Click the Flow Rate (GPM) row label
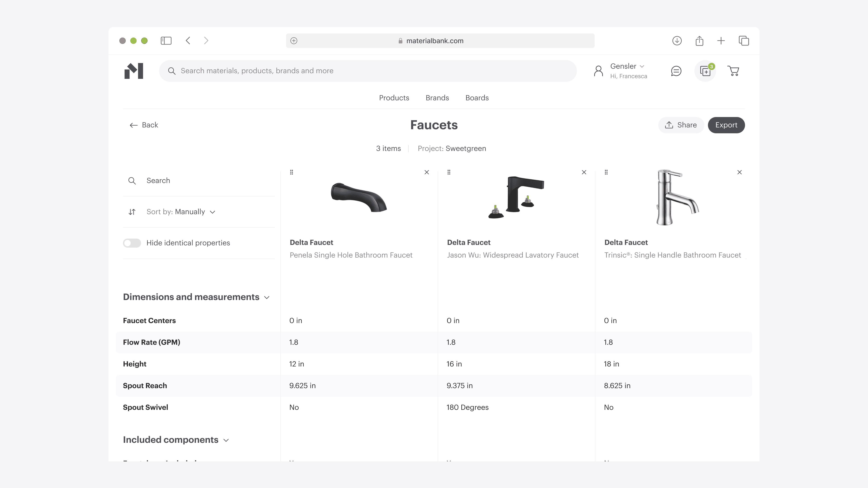Viewport: 868px width, 488px height. [x=152, y=343]
